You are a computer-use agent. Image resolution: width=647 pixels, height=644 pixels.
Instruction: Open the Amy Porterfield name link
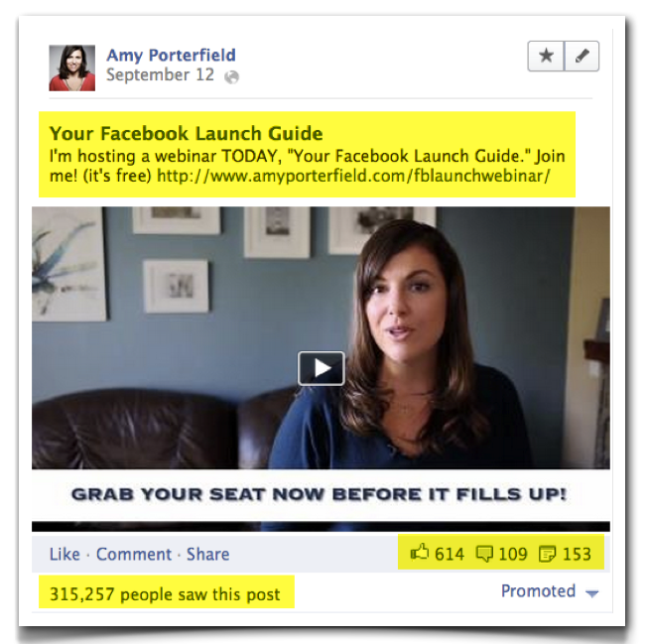point(172,56)
